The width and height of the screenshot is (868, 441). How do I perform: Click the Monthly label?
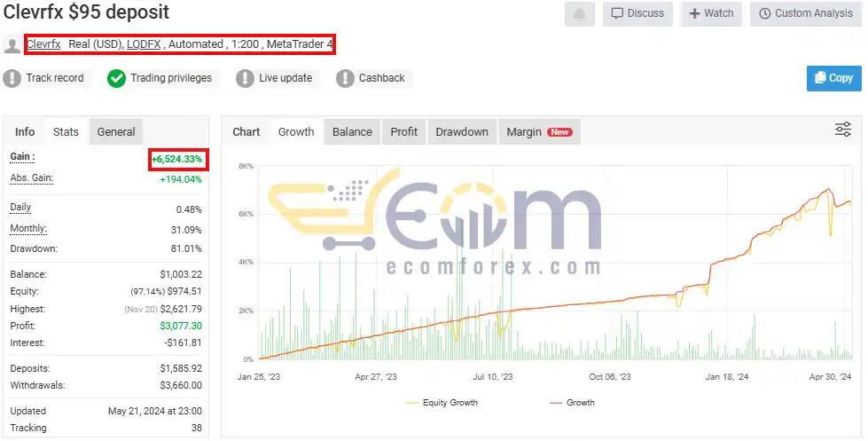[x=28, y=228]
